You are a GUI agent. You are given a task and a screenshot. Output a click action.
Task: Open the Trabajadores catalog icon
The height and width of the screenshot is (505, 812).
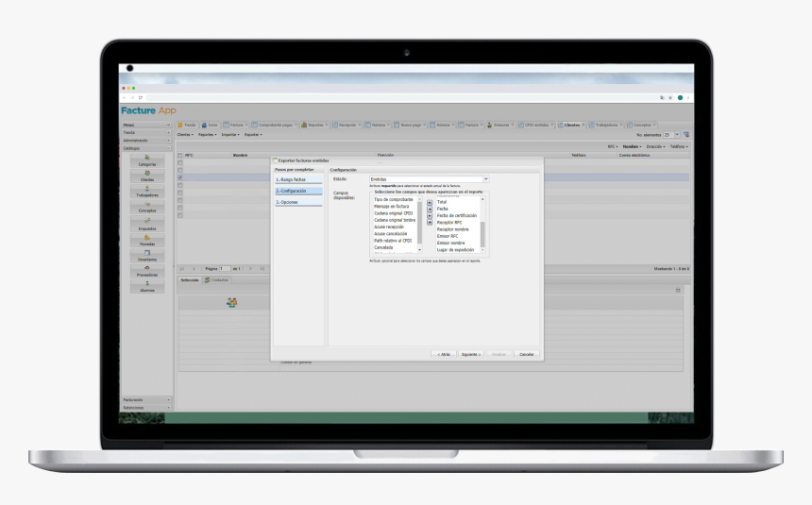[x=147, y=191]
